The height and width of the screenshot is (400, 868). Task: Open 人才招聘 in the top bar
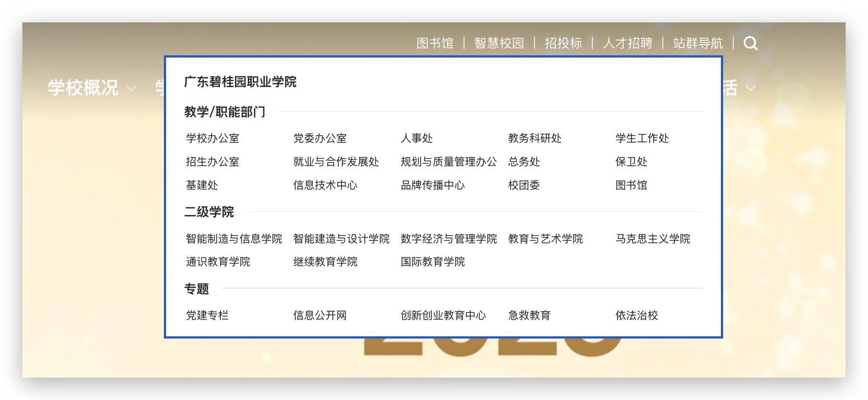628,44
